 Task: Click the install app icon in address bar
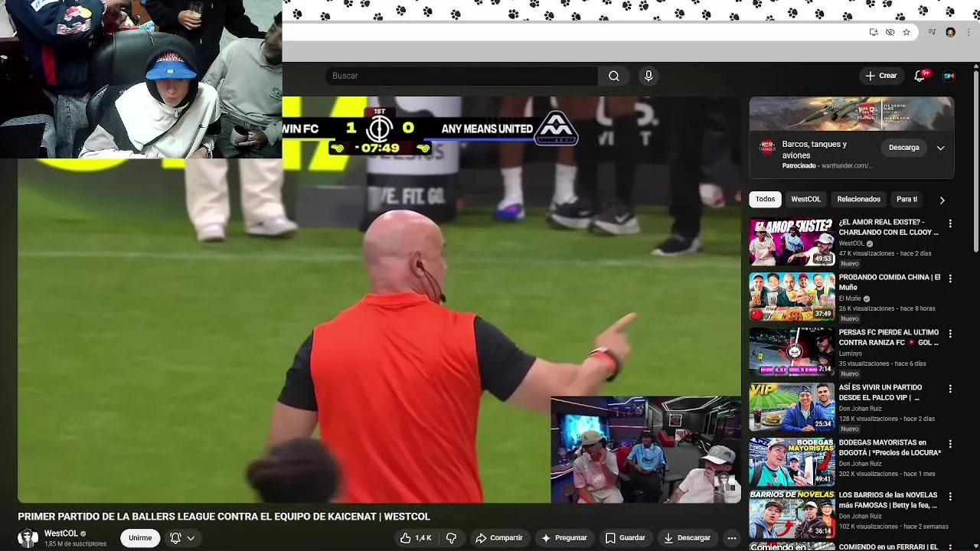coord(874,32)
